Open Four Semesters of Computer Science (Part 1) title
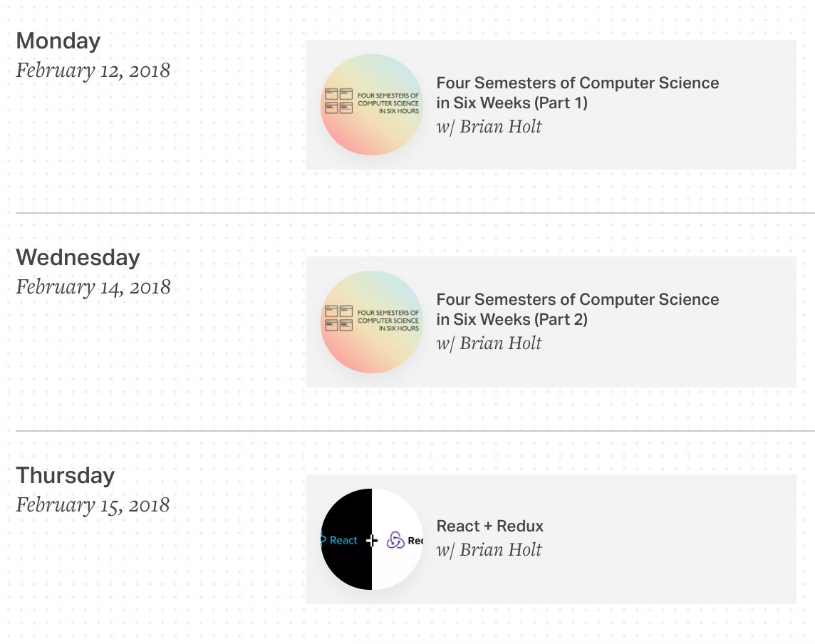Viewport: 815px width, 644px height. [578, 93]
